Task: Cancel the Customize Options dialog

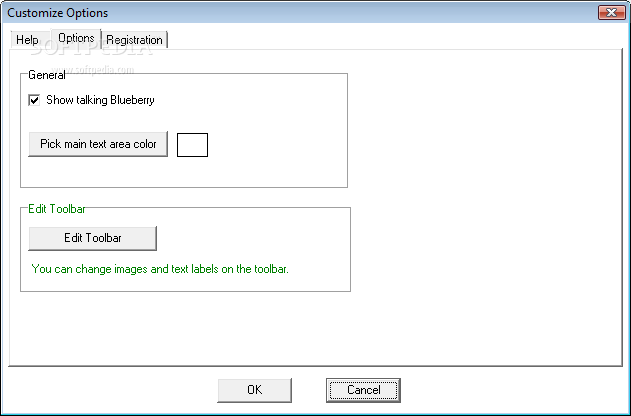Action: [363, 390]
